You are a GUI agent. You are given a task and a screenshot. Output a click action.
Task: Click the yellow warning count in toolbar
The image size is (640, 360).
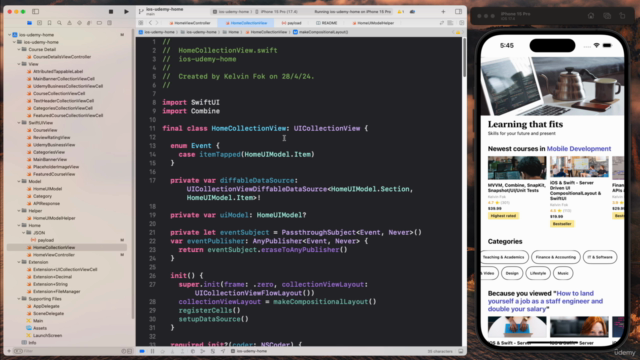400,12
